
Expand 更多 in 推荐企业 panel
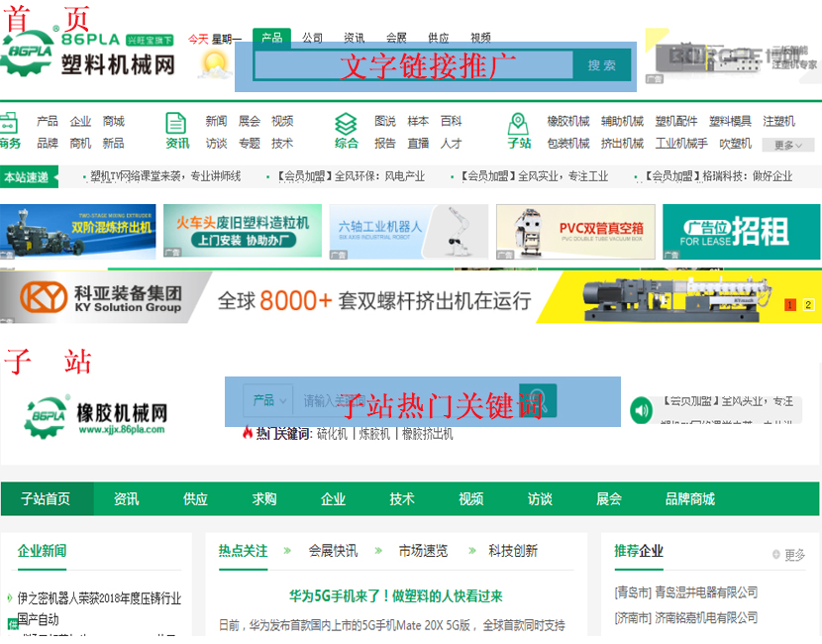(x=789, y=555)
